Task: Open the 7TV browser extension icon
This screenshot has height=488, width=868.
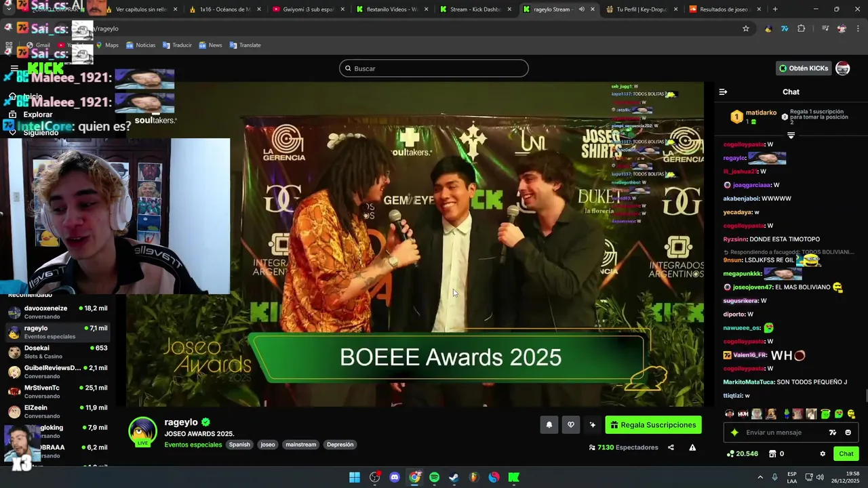Action: point(785,28)
